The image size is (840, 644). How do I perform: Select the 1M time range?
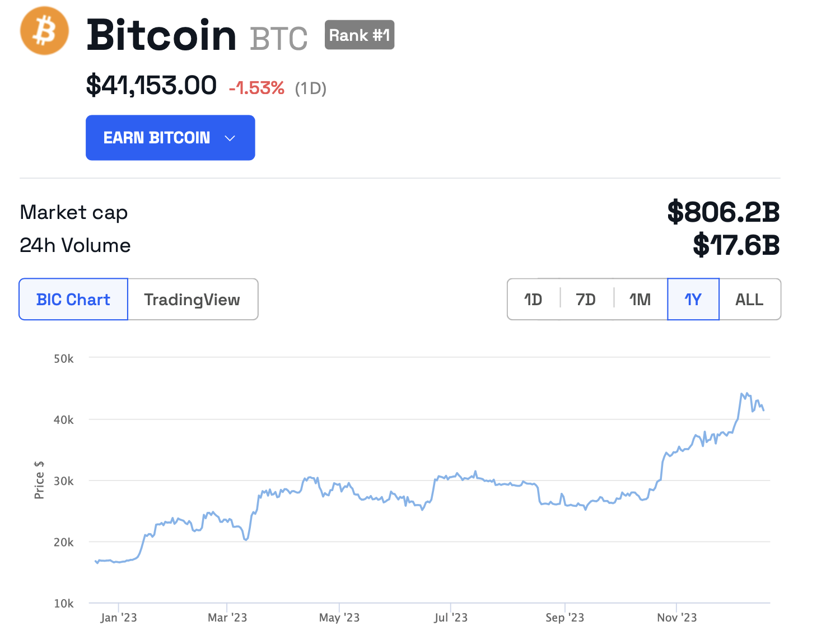coord(640,300)
